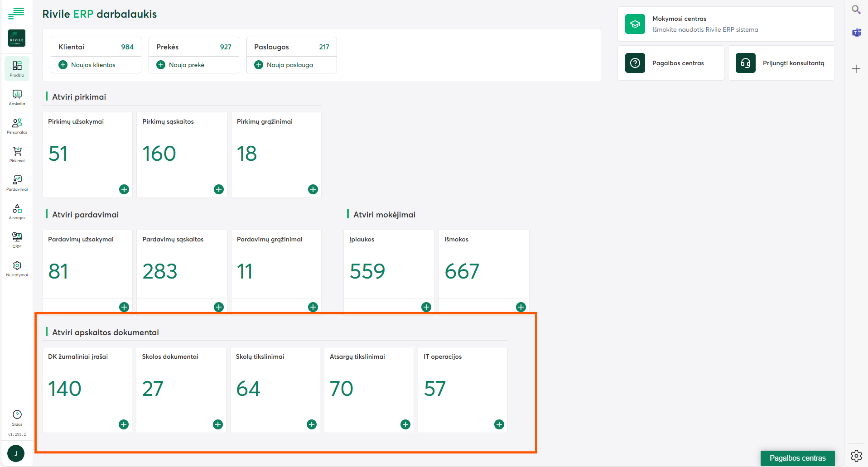
Task: Click the search magnifier icon at top right
Action: (856, 10)
